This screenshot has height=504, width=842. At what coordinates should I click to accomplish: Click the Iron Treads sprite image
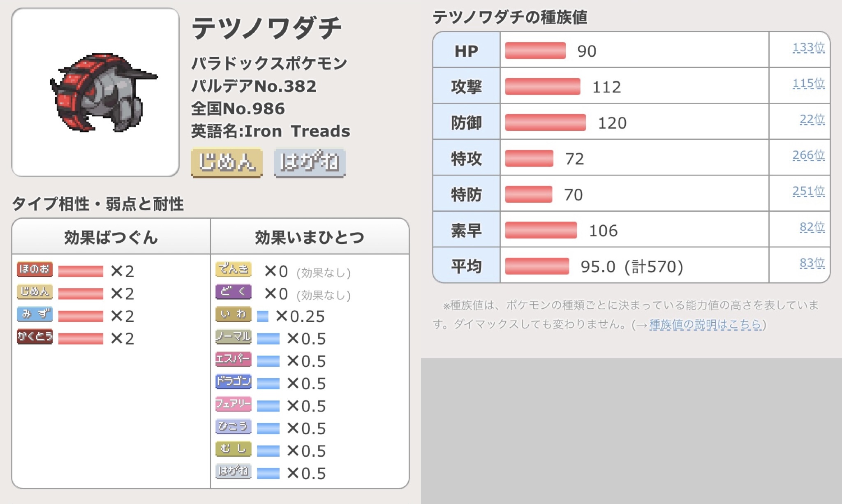103,92
